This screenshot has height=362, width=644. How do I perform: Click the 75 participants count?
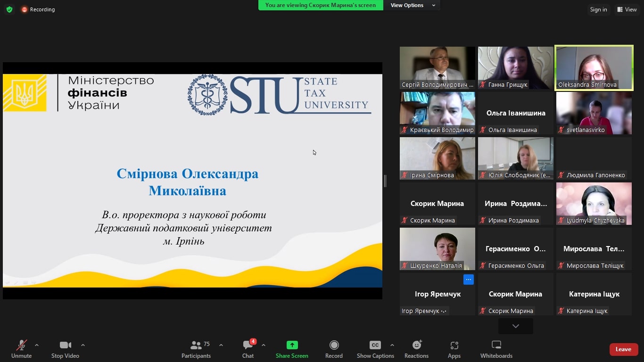(x=206, y=344)
